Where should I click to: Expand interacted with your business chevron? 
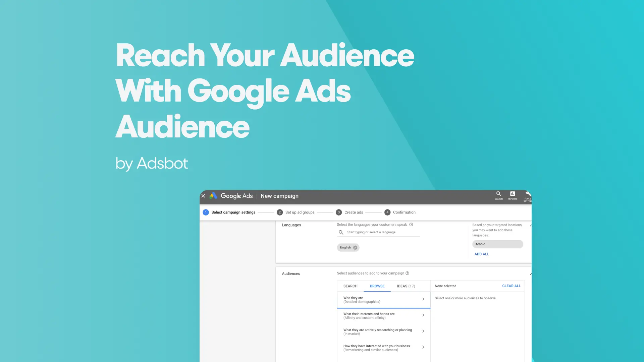[423, 347]
